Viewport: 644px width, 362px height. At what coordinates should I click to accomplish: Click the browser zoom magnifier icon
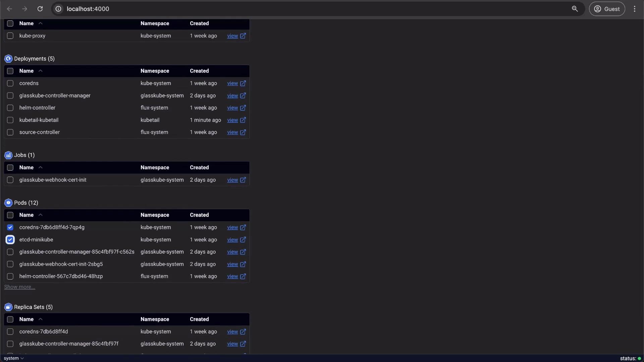pos(575,9)
